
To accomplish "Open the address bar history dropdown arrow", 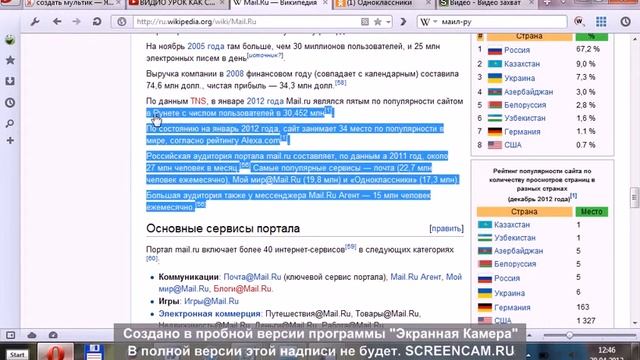I will coord(388,22).
